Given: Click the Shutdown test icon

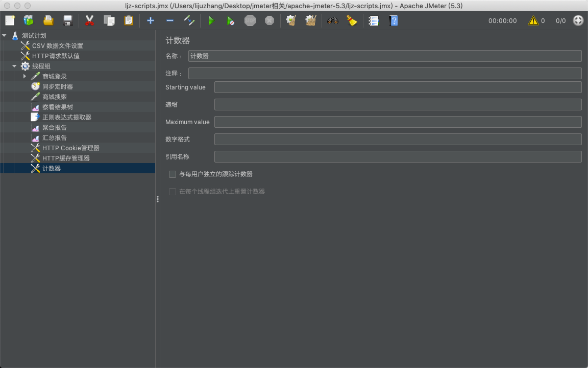Looking at the screenshot, I should pyautogui.click(x=269, y=20).
